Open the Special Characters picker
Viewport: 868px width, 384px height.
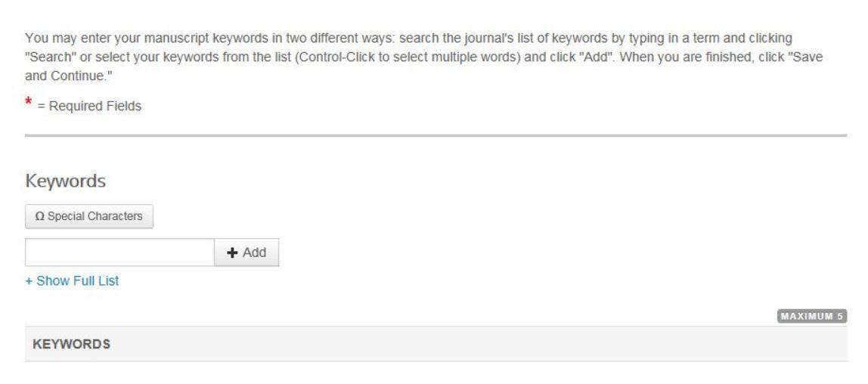click(89, 217)
